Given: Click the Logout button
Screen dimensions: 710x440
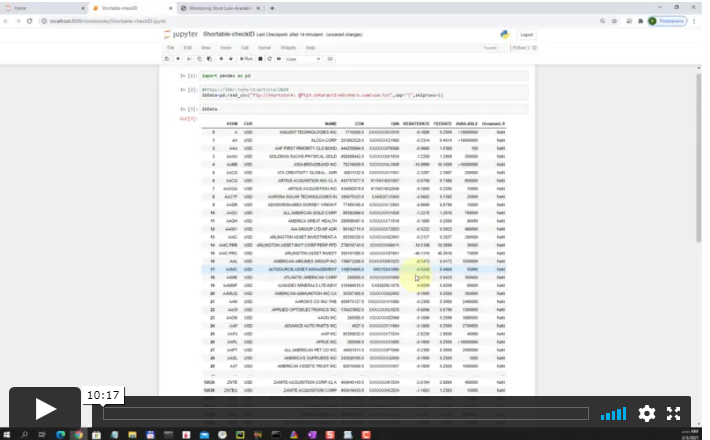Looking at the screenshot, I should [x=527, y=34].
